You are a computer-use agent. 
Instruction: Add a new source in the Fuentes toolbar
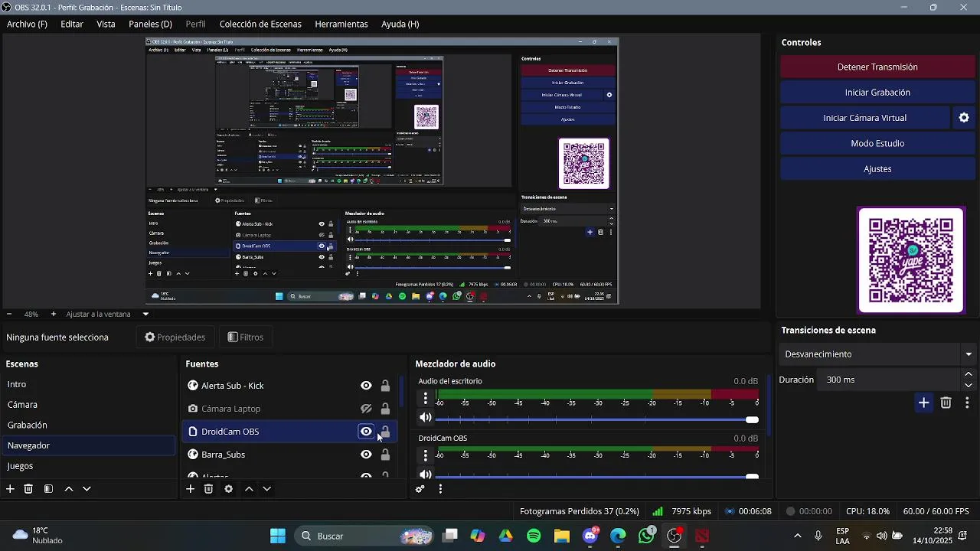pos(190,489)
